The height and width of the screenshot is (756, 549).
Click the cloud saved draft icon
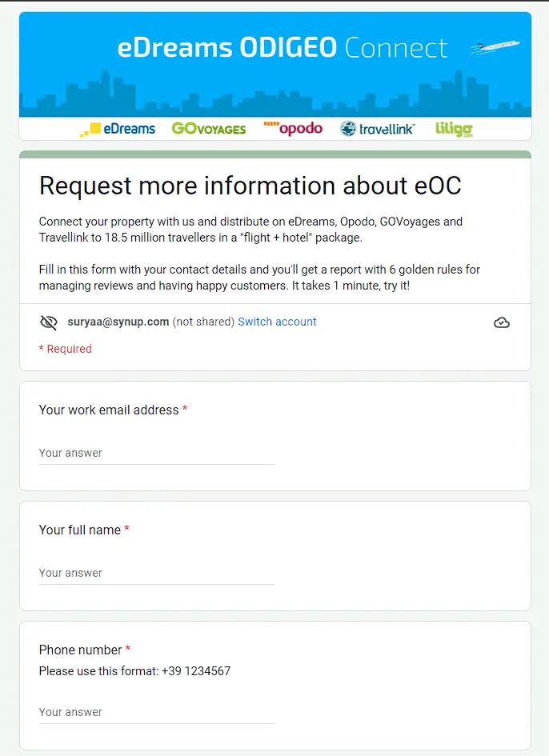[502, 322]
